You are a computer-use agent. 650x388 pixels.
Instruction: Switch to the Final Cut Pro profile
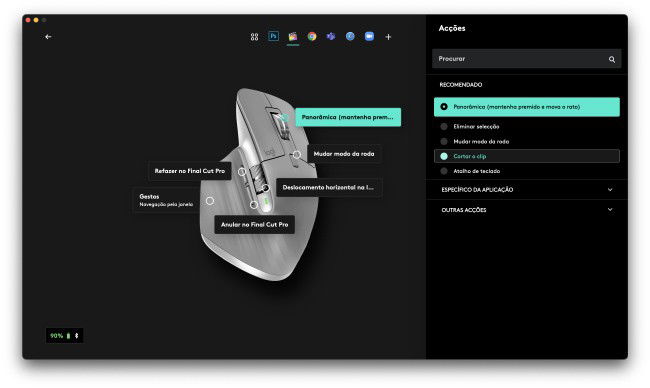click(293, 36)
